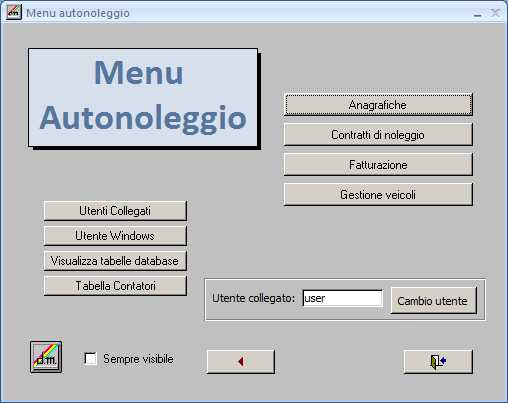Open Gestione veicoli
Image resolution: width=508 pixels, height=403 pixels.
pyautogui.click(x=378, y=195)
